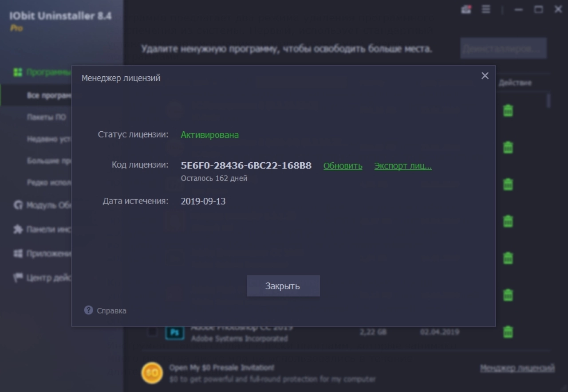568x392 pixels.
Task: Maximize the IObit Uninstaller window
Action: click(538, 9)
